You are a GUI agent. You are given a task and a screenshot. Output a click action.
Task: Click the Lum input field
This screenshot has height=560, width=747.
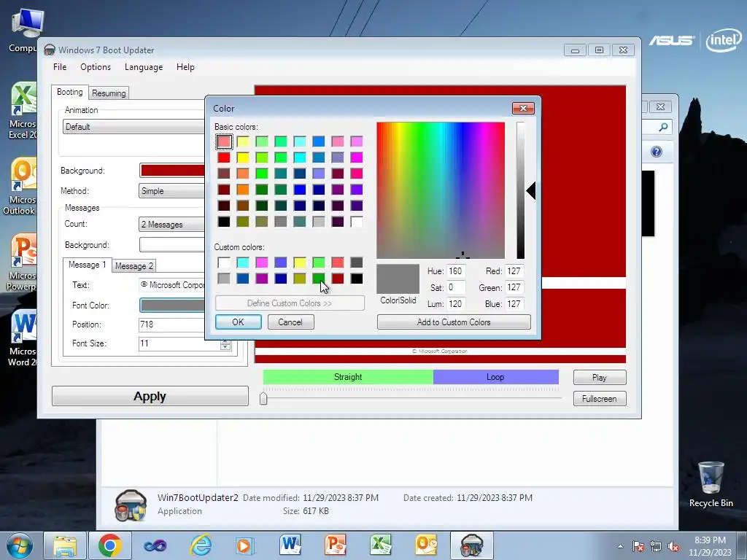point(455,304)
